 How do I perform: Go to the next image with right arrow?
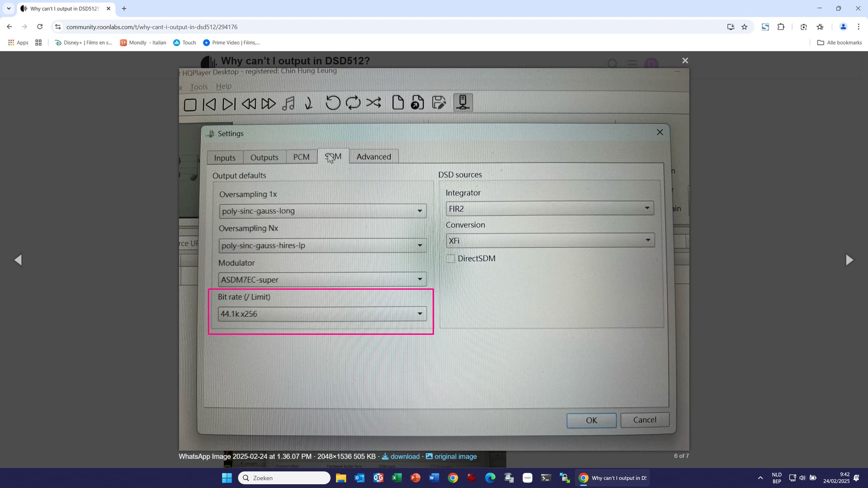[x=849, y=260]
